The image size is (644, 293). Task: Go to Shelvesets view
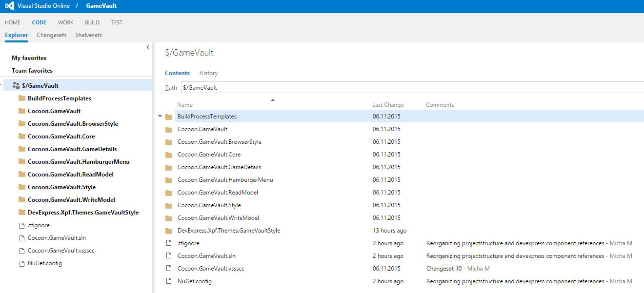(88, 35)
